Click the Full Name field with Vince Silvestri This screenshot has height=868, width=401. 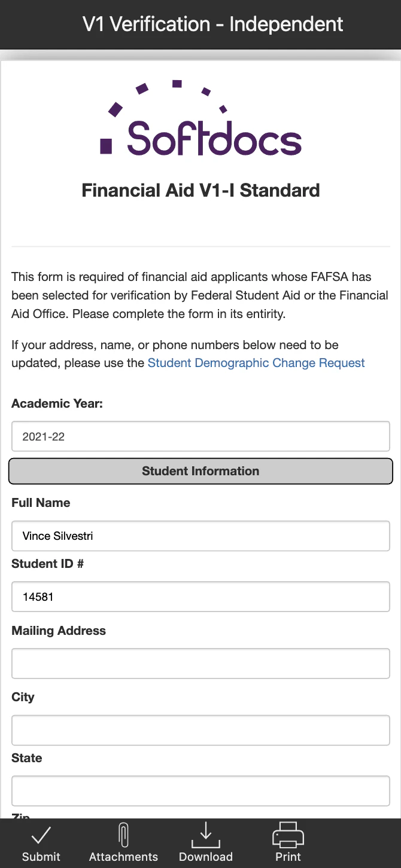(x=200, y=536)
